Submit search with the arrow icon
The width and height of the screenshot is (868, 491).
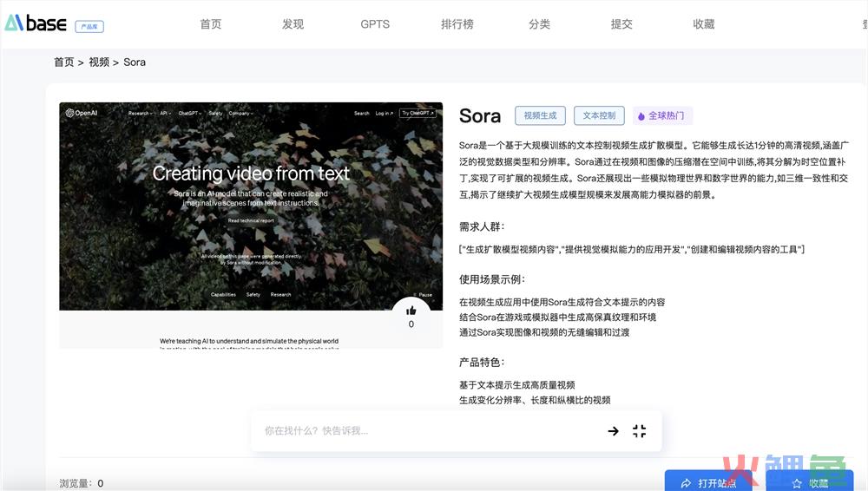[x=614, y=430]
